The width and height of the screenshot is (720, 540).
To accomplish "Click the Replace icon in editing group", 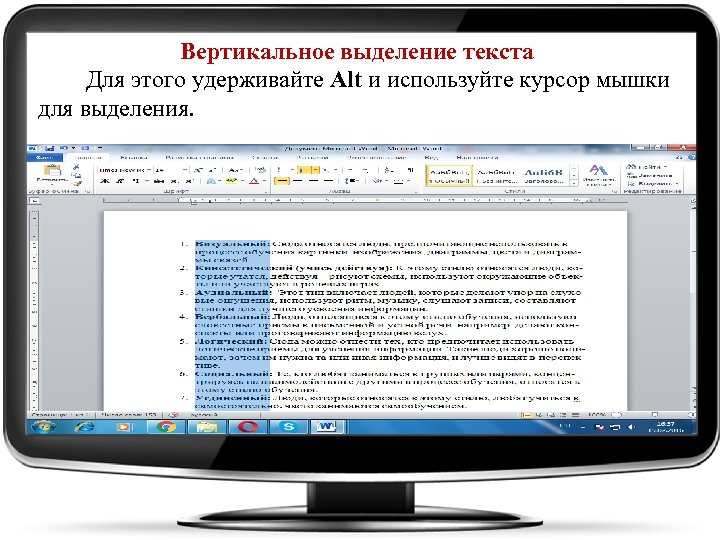I will click(632, 175).
